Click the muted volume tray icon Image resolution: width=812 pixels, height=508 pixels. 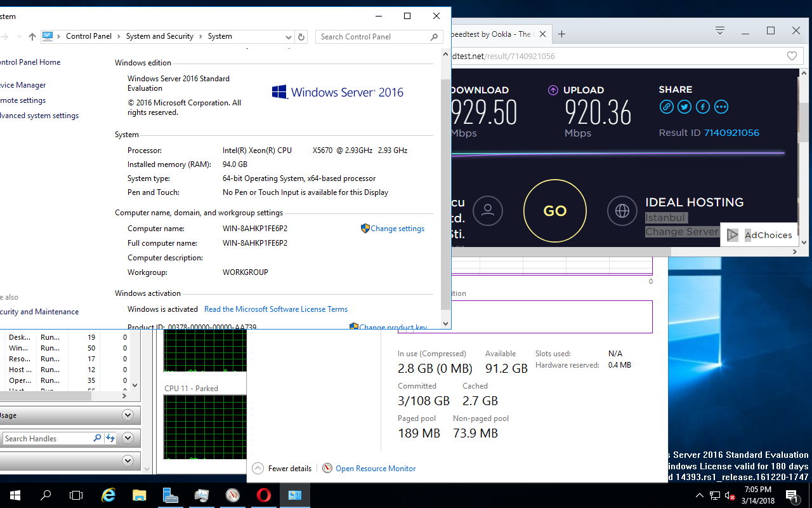[730, 495]
